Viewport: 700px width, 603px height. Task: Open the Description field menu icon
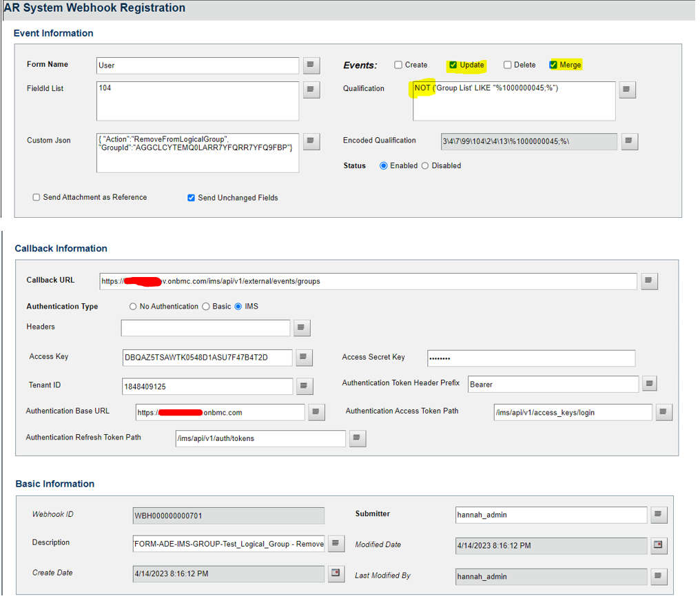[336, 543]
